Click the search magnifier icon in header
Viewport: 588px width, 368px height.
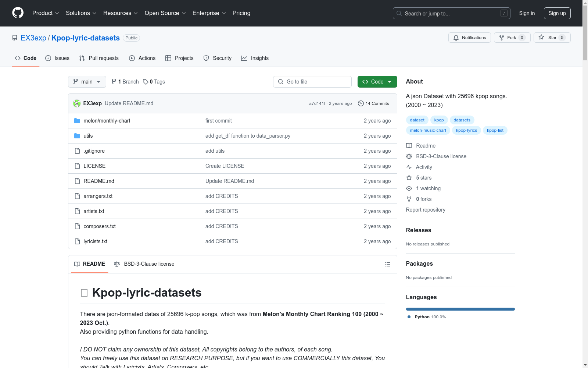[399, 13]
